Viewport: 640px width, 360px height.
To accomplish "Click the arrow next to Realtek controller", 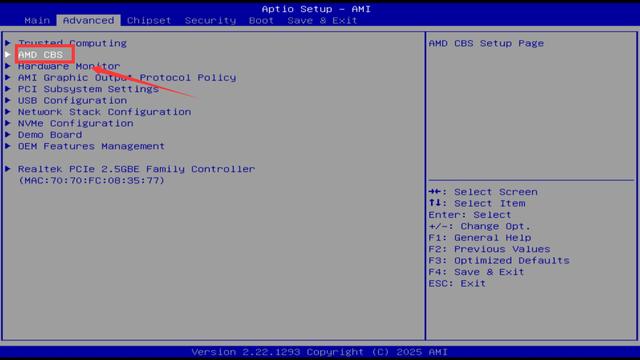I will tap(8, 169).
